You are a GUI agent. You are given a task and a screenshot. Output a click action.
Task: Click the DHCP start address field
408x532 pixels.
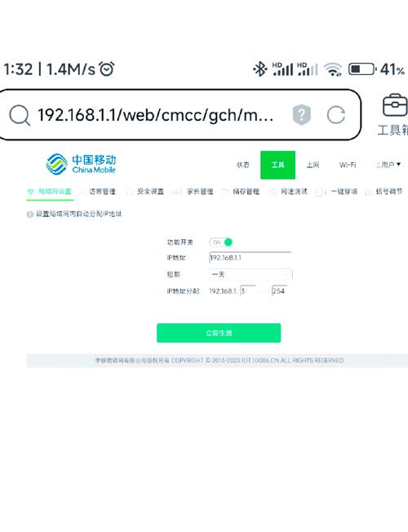[248, 290]
